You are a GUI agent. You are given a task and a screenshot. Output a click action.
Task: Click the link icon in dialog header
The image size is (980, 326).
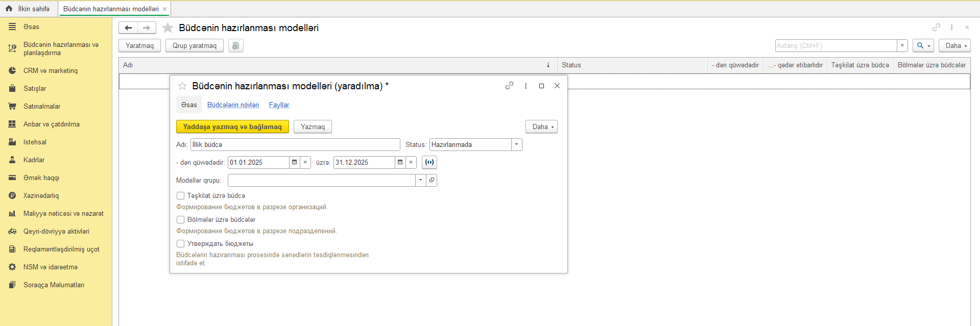click(509, 86)
